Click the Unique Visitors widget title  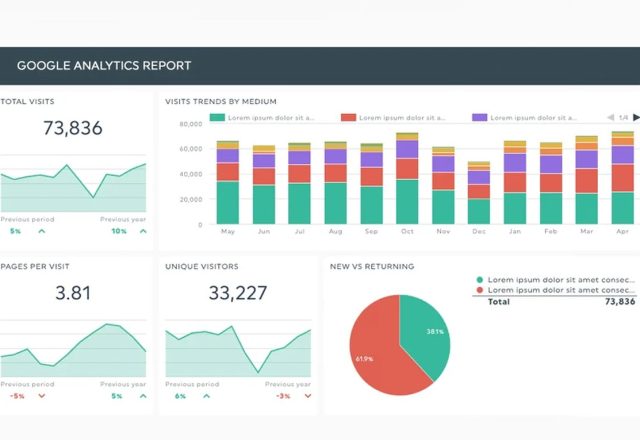point(202,267)
